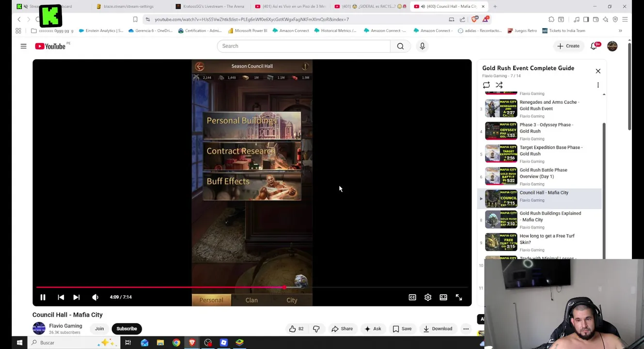This screenshot has height=349, width=644.
Task: Open Juegos Retro bookmark
Action: pos(522,31)
